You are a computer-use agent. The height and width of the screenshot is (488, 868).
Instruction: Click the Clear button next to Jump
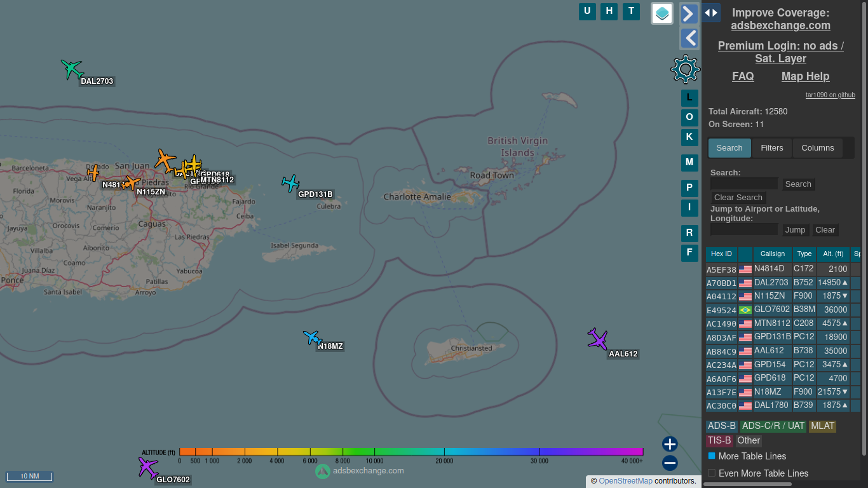pos(825,230)
